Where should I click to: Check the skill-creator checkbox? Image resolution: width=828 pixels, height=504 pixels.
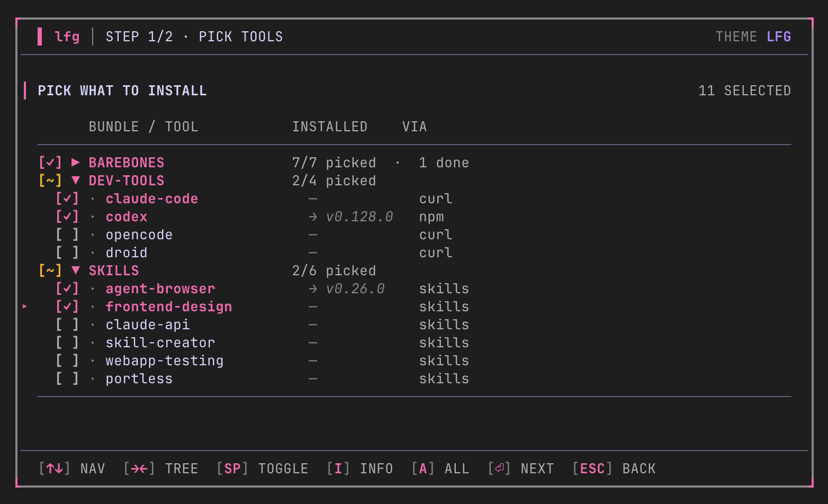coord(67,343)
